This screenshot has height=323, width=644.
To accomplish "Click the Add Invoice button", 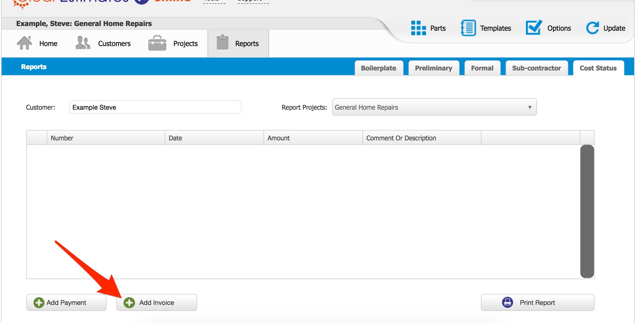I will click(x=156, y=302).
